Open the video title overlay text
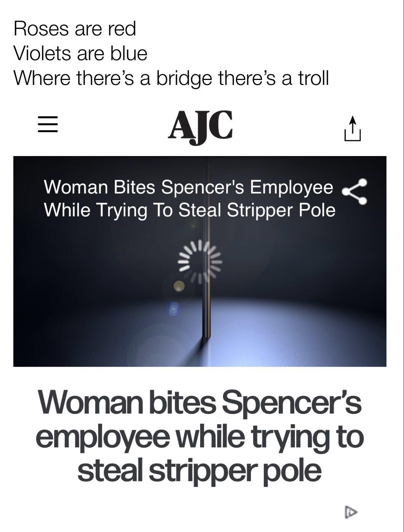The image size is (404, 532). coord(189,198)
